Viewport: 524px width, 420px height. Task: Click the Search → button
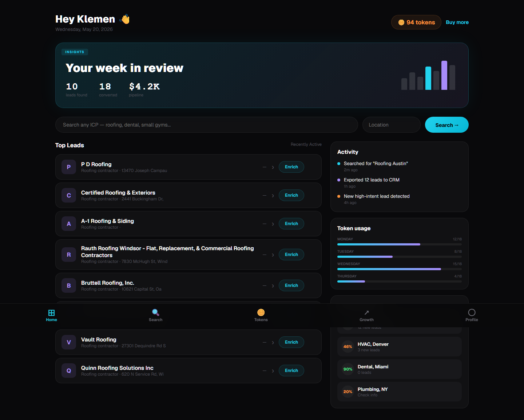[x=447, y=125]
